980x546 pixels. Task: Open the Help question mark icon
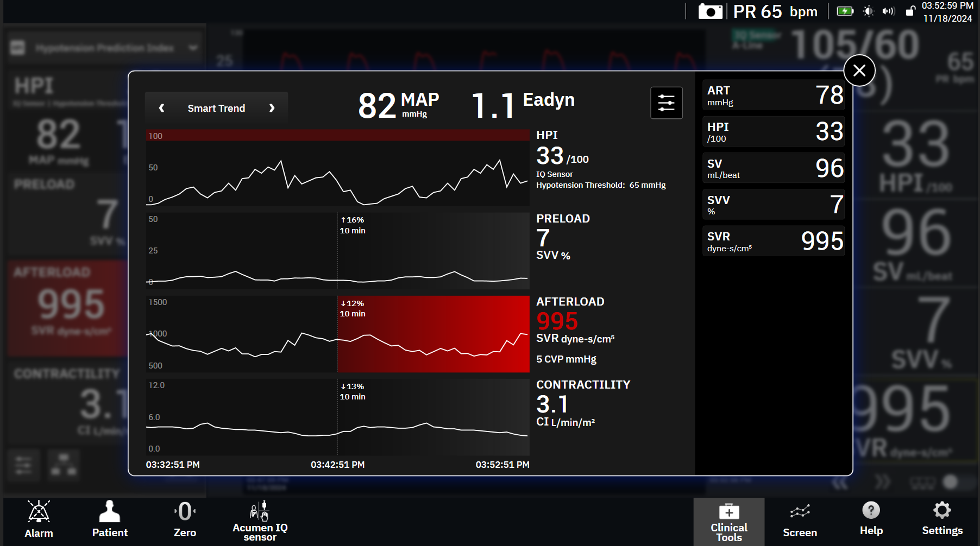(871, 519)
